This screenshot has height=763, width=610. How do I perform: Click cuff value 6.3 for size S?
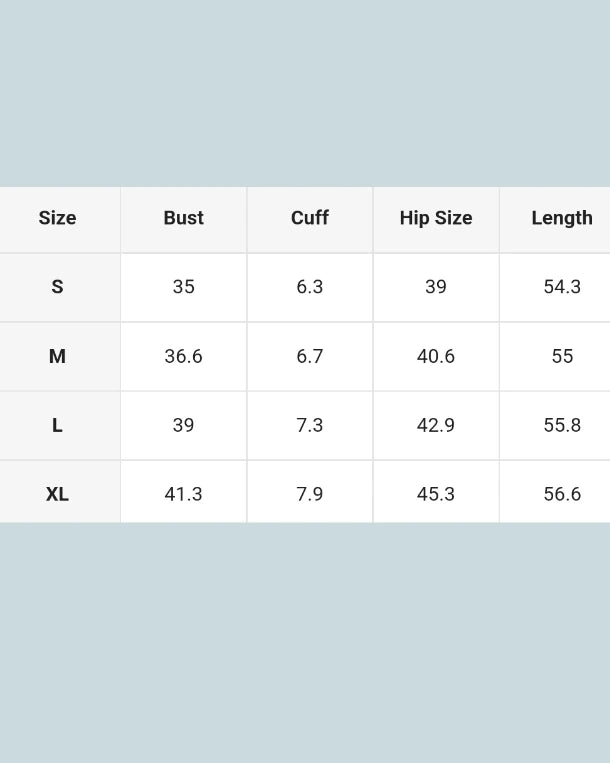coord(310,287)
